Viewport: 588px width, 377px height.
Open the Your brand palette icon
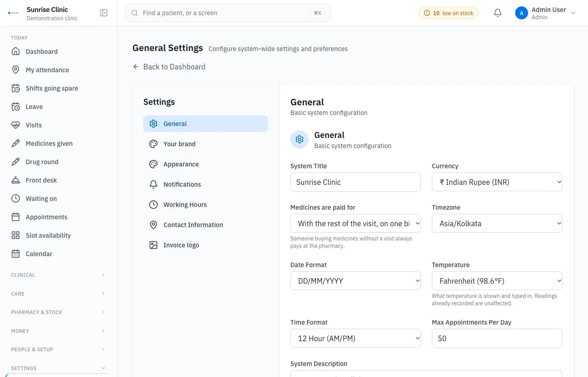click(x=153, y=144)
